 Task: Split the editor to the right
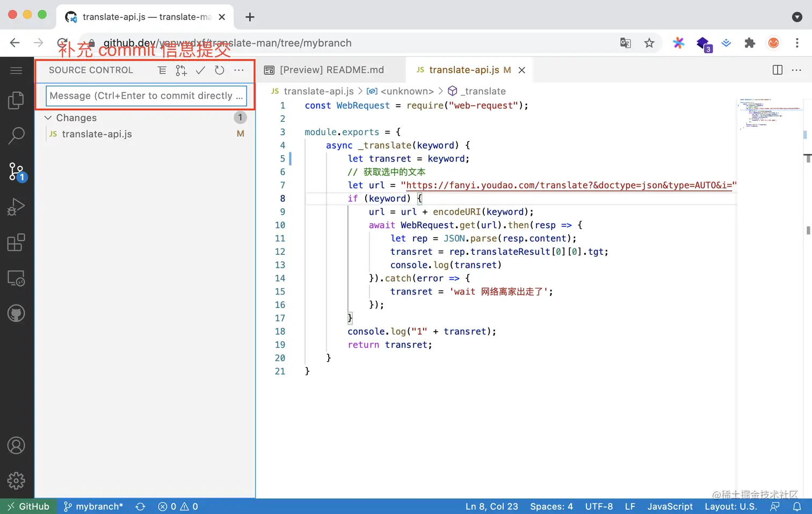[x=777, y=70]
